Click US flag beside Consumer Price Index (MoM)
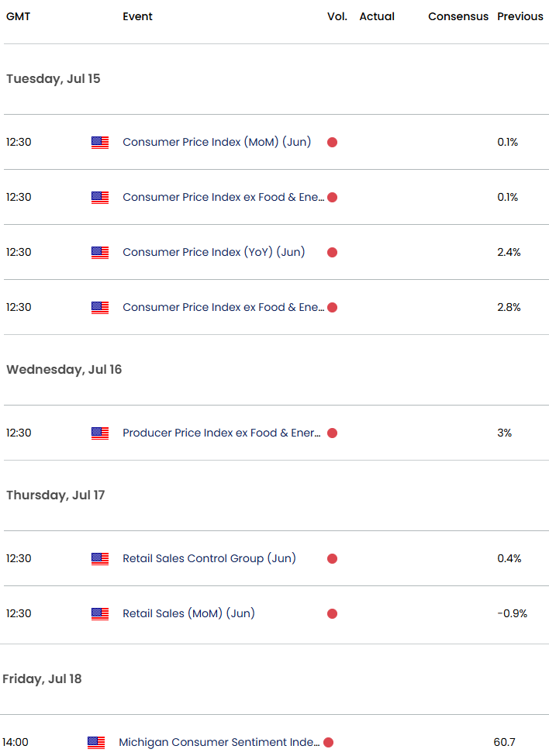549x756 pixels. tap(100, 143)
